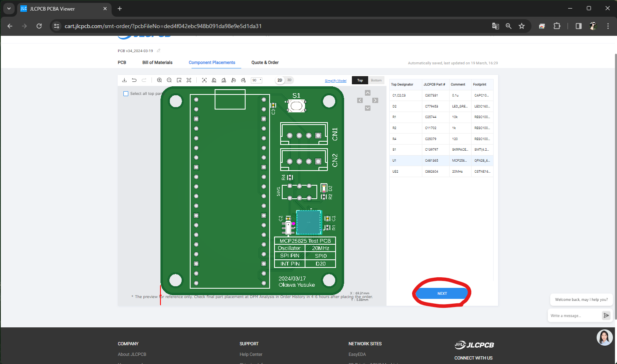Viewport: 617px width, 364px height.
Task: Open the Simplify Model link
Action: [x=336, y=80]
